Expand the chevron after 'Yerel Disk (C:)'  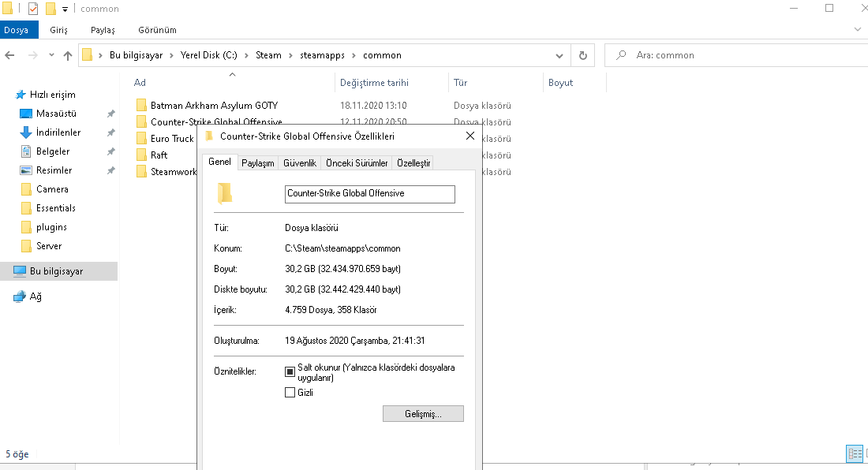tap(246, 55)
